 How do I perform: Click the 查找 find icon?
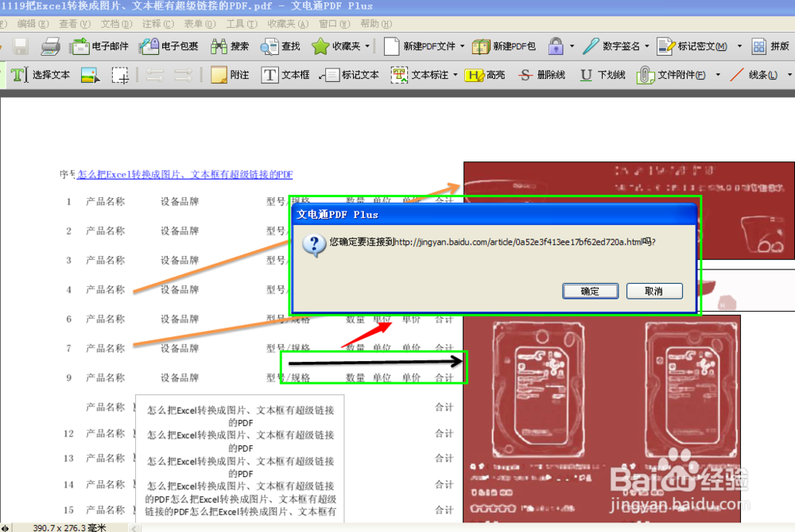270,47
